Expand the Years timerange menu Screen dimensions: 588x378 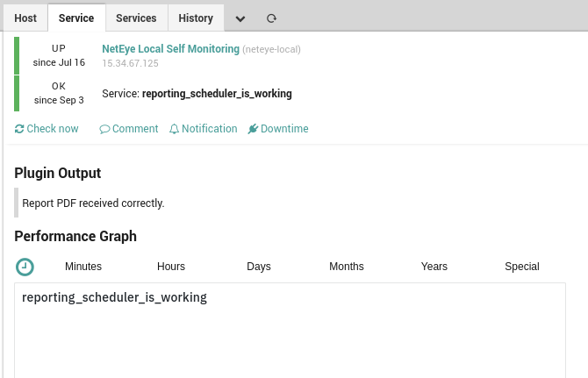click(434, 267)
